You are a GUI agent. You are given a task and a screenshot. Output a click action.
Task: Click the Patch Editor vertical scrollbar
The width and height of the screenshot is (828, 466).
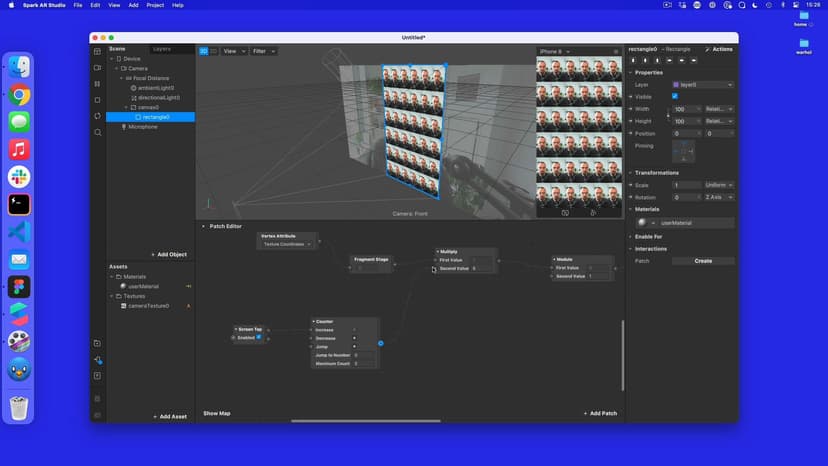(623, 355)
